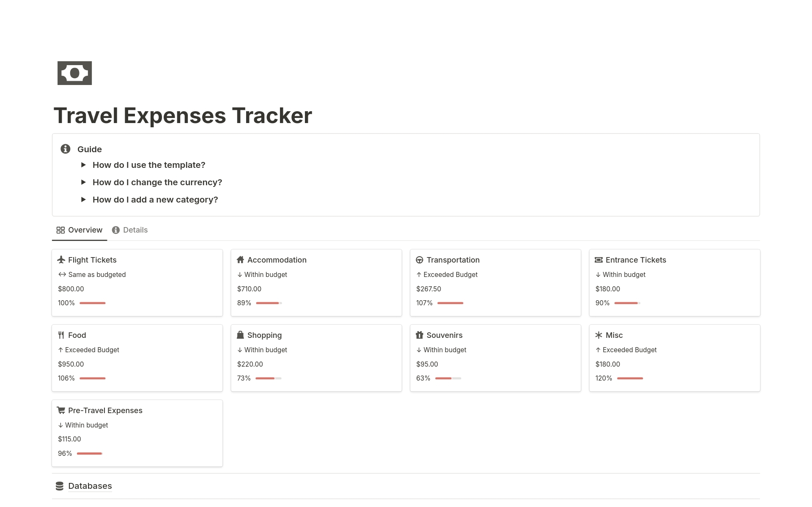Click the Guide info icon
This screenshot has height=507, width=812.
pyautogui.click(x=65, y=149)
